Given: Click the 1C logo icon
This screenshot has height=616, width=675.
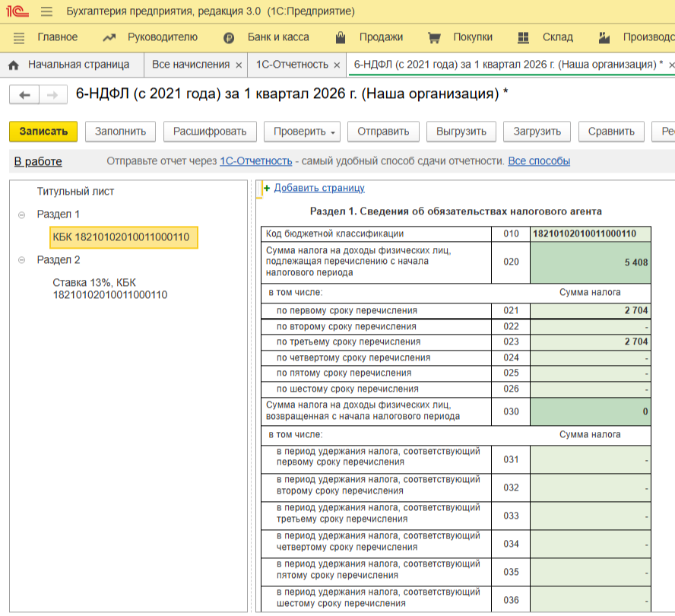Looking at the screenshot, I should tap(18, 12).
